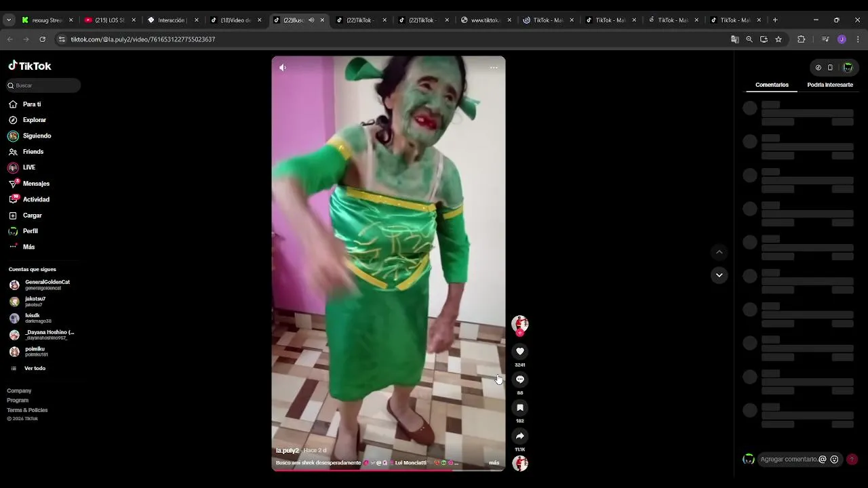Switch to the rexoug Stream browser tab
Screen dimensions: 868x488
(x=47, y=20)
